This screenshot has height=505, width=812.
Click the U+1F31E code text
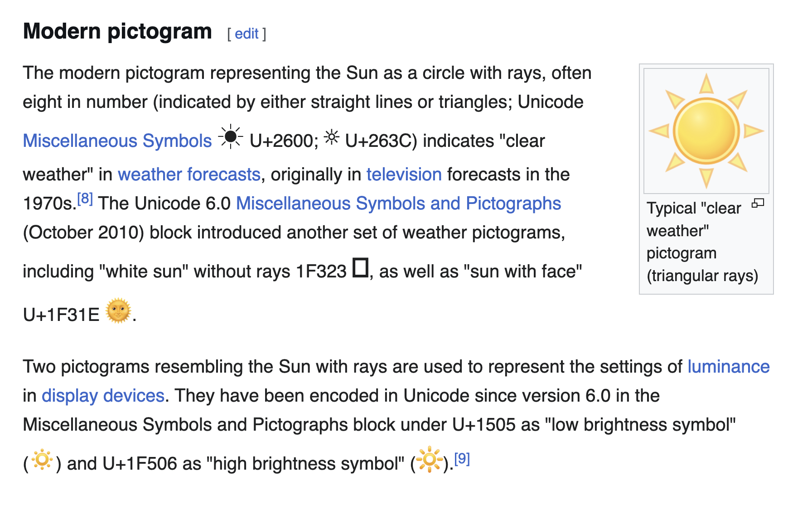(61, 315)
